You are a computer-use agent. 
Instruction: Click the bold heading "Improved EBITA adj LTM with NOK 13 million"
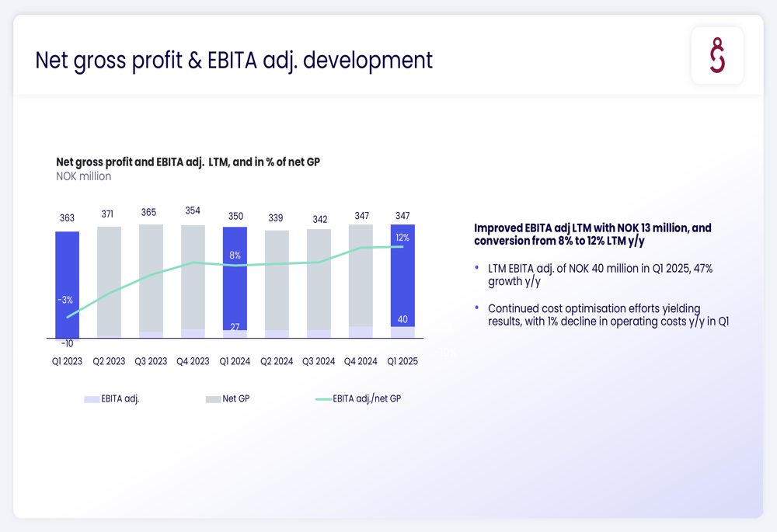[x=593, y=235]
